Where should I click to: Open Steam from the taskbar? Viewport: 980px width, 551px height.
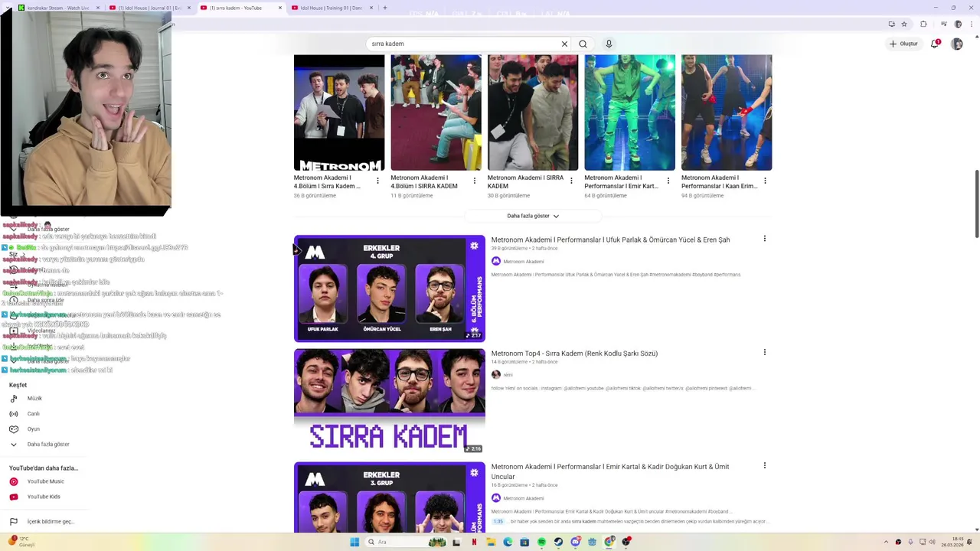pos(558,542)
